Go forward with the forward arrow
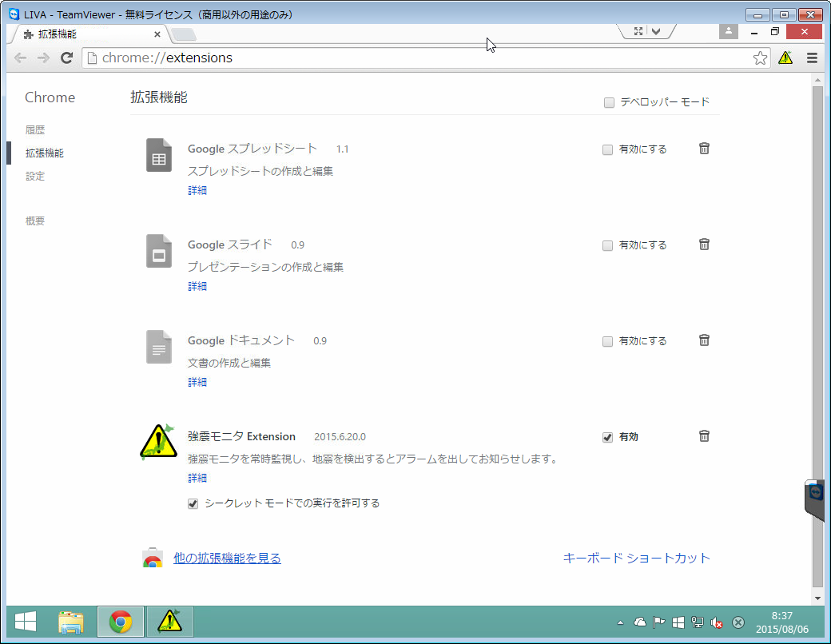This screenshot has width=831, height=644. tap(43, 58)
